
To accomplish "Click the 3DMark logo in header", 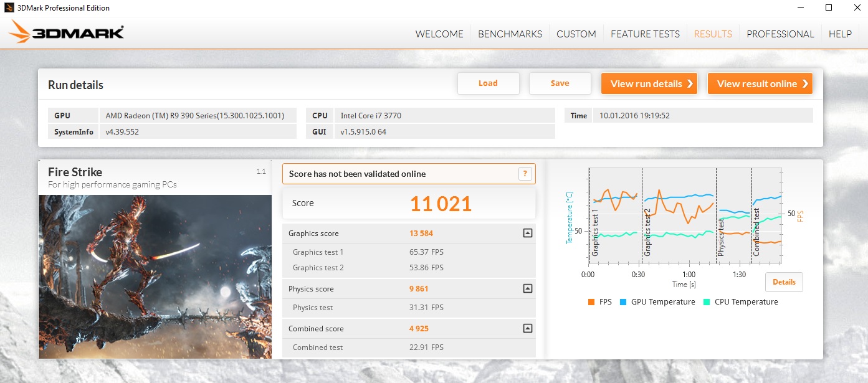I will [x=66, y=32].
